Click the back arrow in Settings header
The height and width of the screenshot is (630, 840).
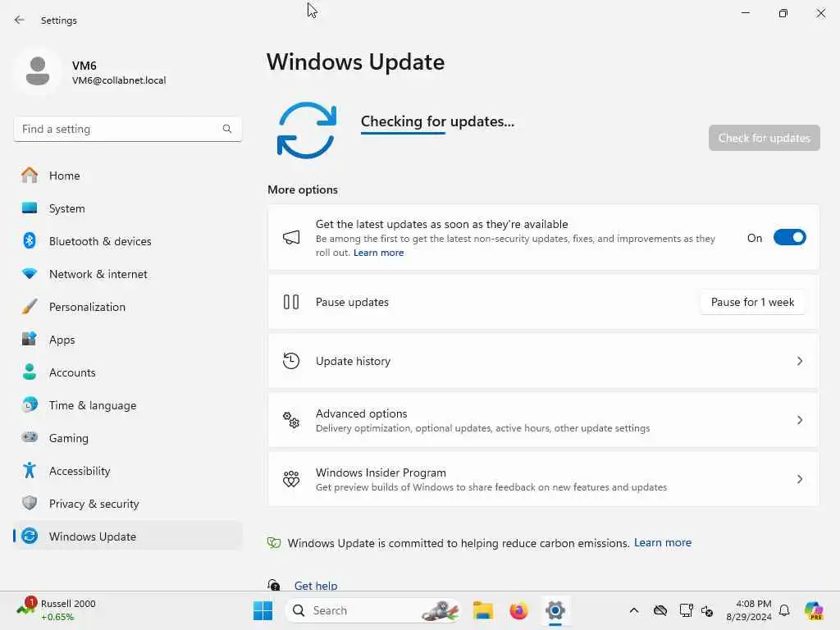pos(20,20)
